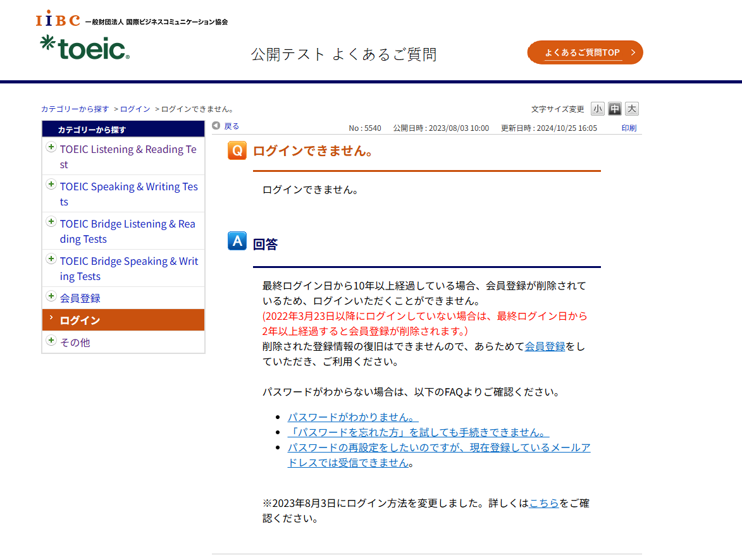Viewport: 742px width, 560px height.
Task: Click the 公開テスト よくあるご質問 page title
Action: pyautogui.click(x=344, y=54)
